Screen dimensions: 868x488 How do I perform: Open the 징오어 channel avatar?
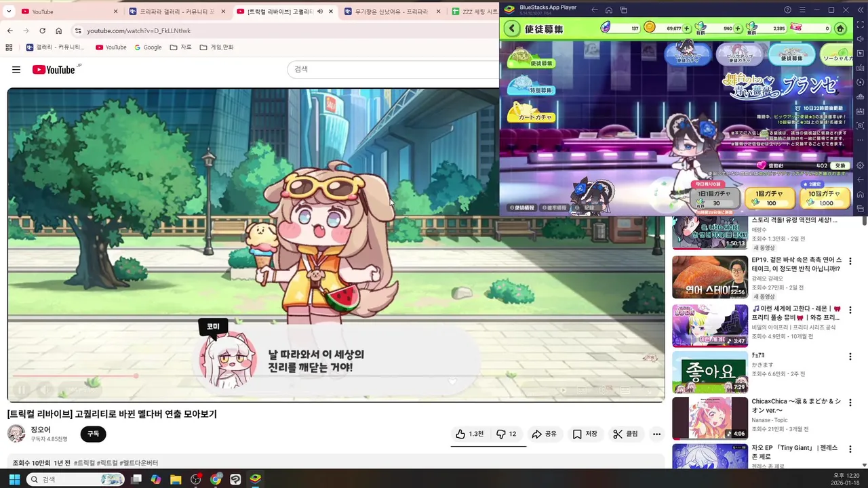[16, 434]
